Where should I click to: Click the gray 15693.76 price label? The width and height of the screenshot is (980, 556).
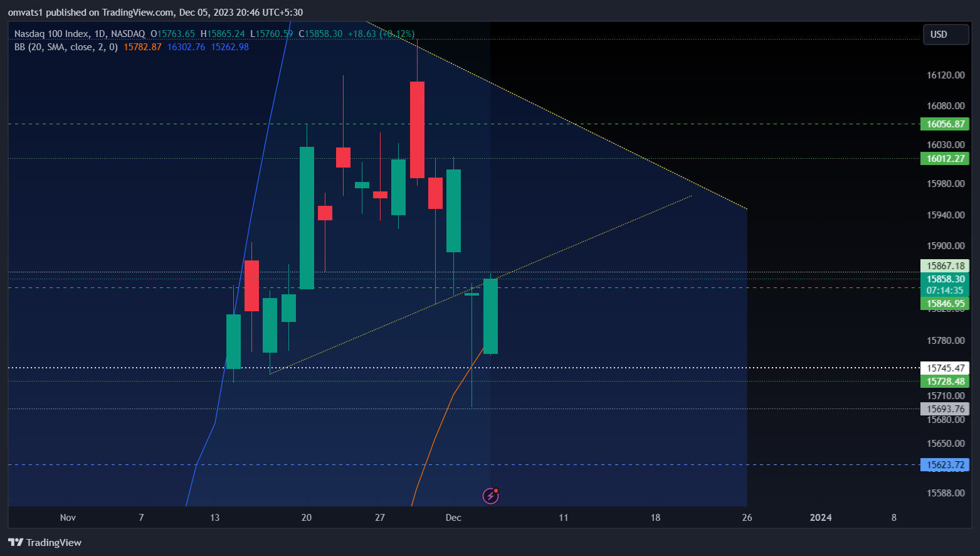tap(944, 409)
